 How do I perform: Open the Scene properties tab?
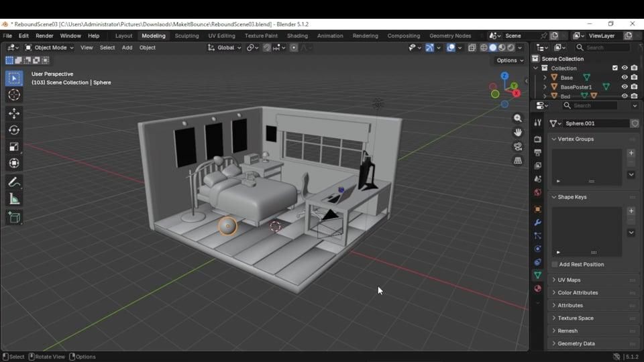pyautogui.click(x=537, y=179)
